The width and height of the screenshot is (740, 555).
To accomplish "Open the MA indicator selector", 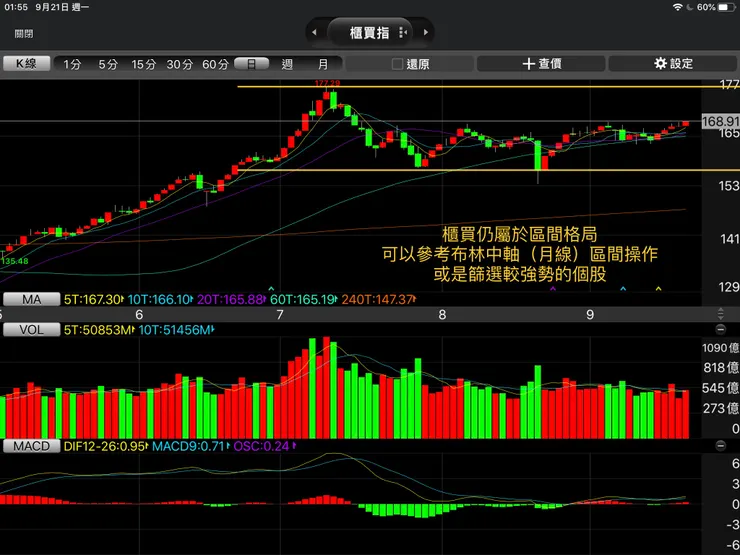I will click(32, 299).
